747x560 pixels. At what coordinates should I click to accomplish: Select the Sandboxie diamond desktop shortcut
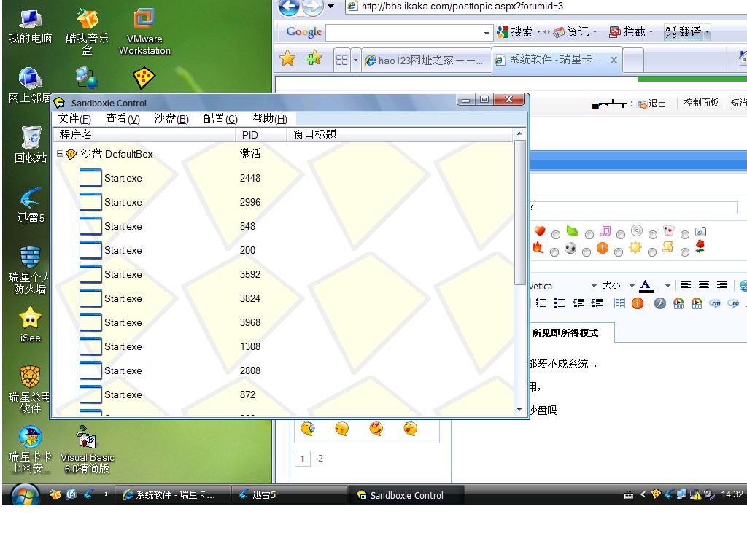[144, 78]
